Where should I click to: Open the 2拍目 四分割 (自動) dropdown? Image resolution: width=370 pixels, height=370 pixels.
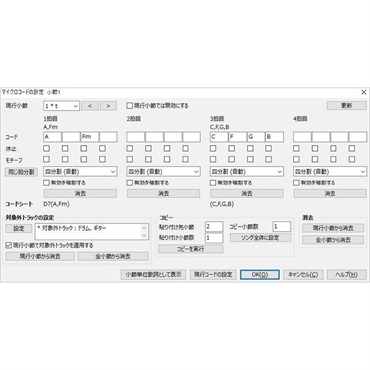(x=163, y=172)
